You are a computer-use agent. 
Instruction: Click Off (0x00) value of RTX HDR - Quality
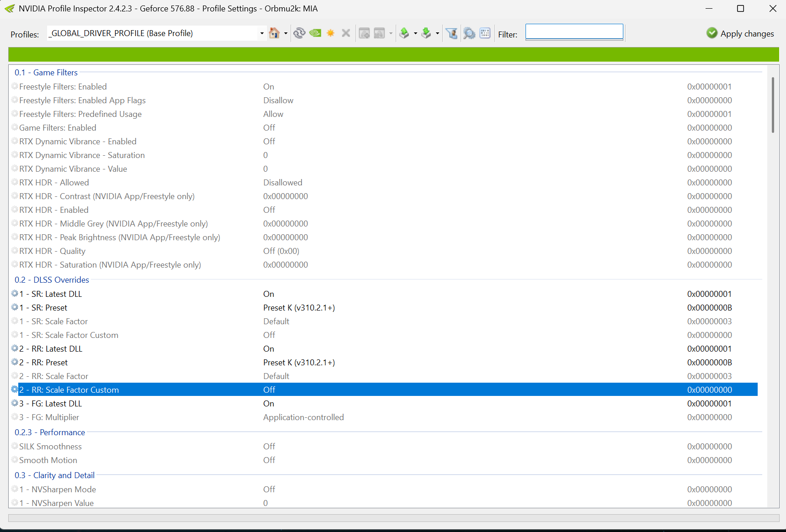(281, 251)
